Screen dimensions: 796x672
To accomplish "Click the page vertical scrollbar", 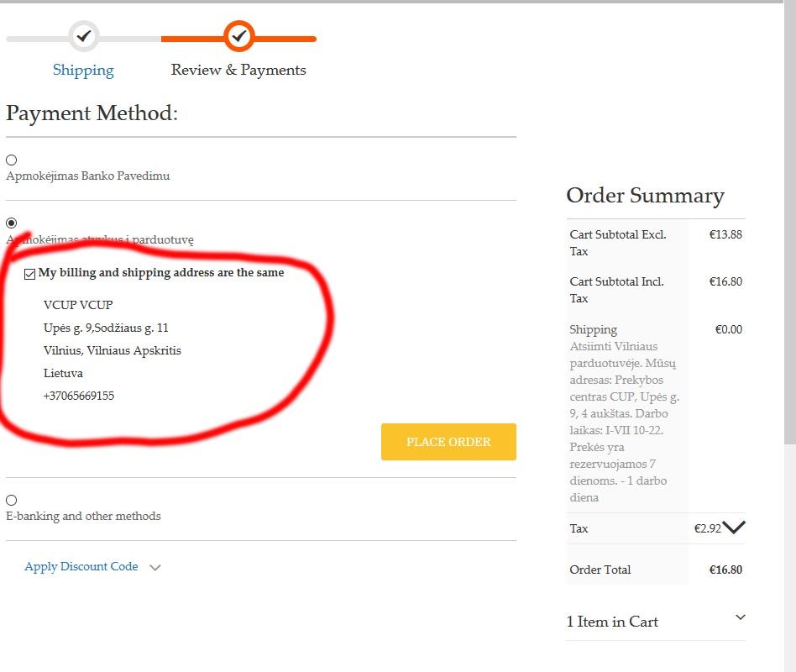I will pyautogui.click(x=789, y=252).
